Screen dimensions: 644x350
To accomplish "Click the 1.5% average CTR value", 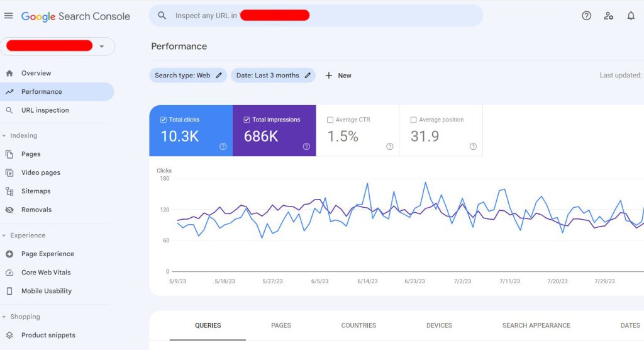I will pos(343,136).
